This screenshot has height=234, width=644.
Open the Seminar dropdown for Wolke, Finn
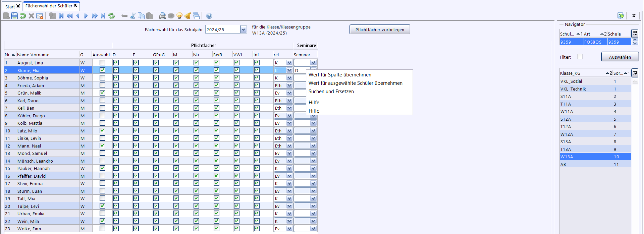(x=313, y=229)
